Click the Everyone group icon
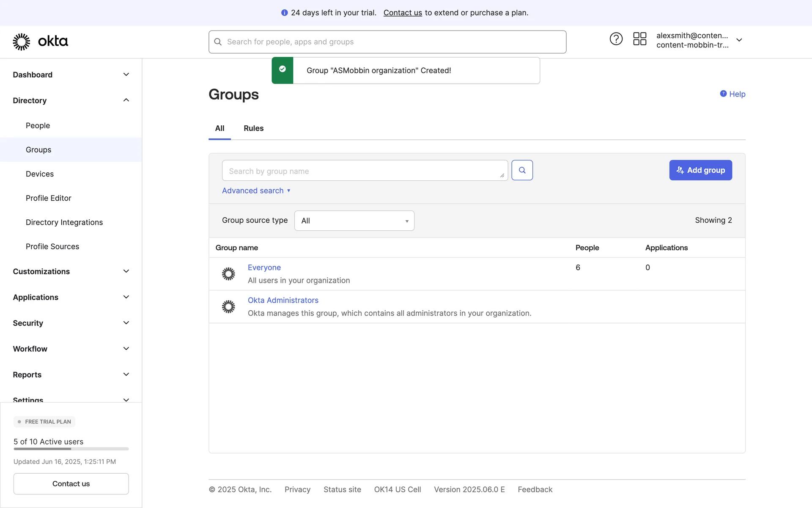 (228, 274)
